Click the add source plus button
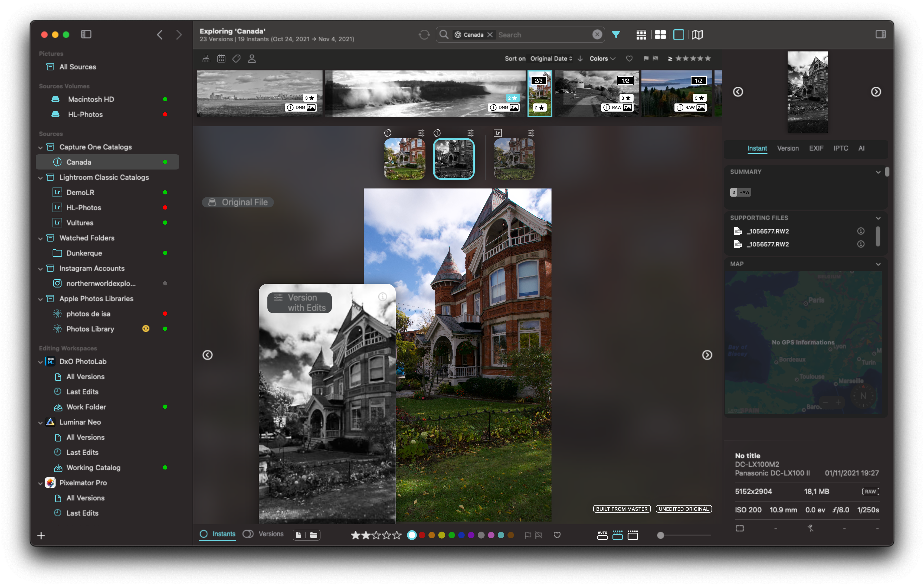The image size is (924, 586). pos(41,536)
